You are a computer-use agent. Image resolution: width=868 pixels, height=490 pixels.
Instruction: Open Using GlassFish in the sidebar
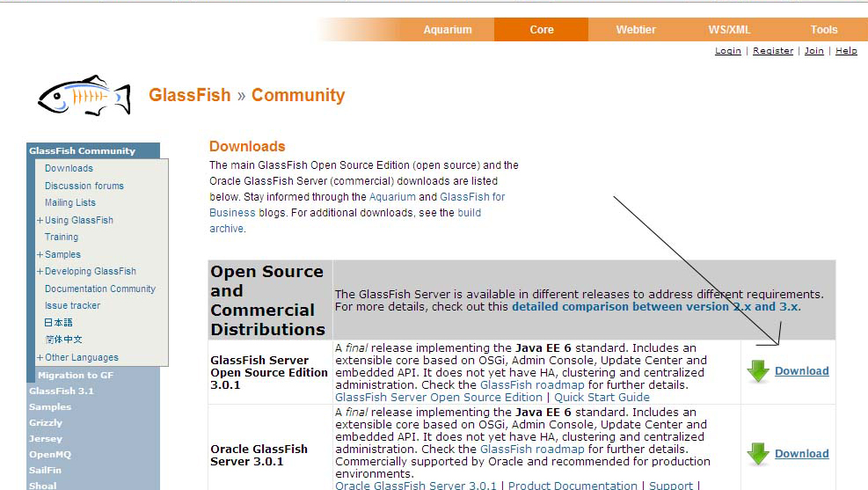[78, 220]
